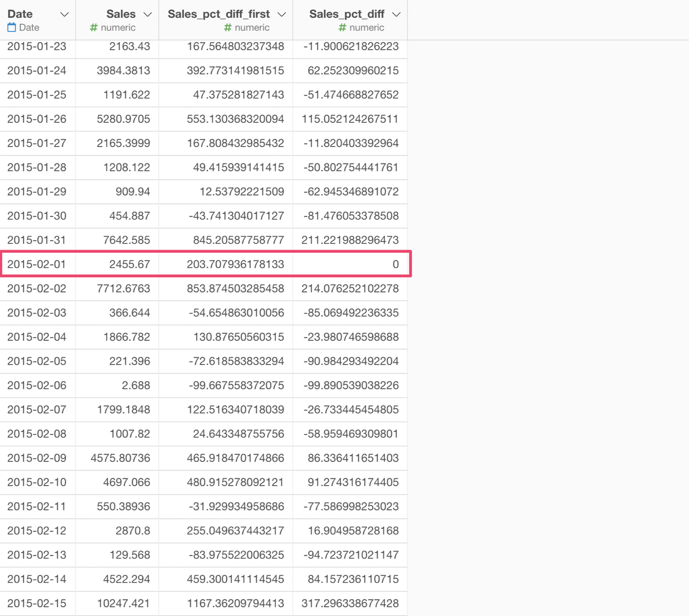Click date cell 2015-01-24
This screenshot has height=616, width=689.
click(x=37, y=71)
